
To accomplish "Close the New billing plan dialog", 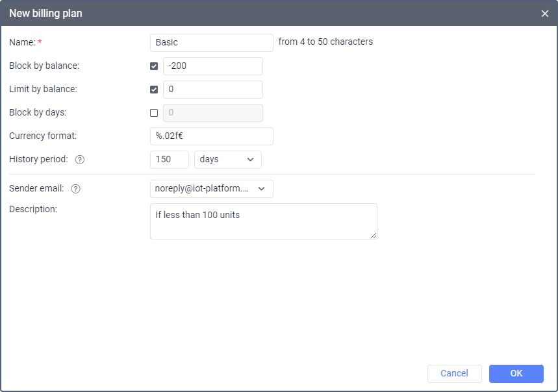I will click(545, 14).
